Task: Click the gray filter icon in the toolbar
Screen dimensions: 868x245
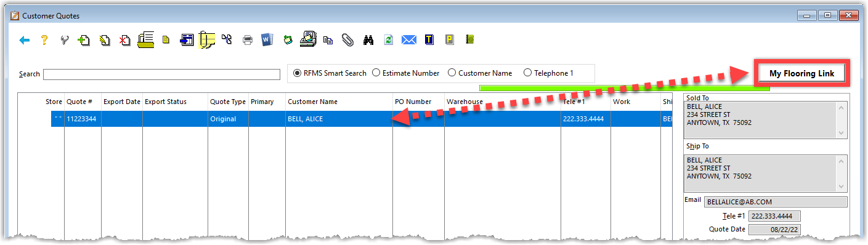Action: click(64, 41)
